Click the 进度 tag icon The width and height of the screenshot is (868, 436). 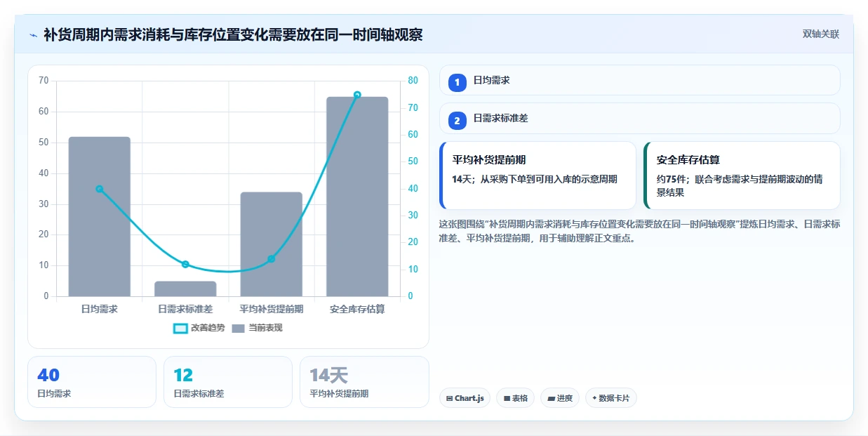click(x=551, y=398)
